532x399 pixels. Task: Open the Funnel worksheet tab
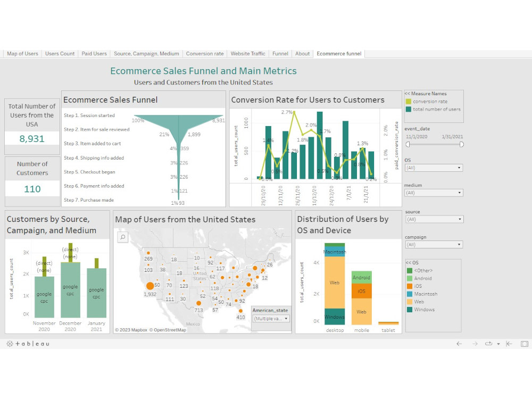point(280,53)
